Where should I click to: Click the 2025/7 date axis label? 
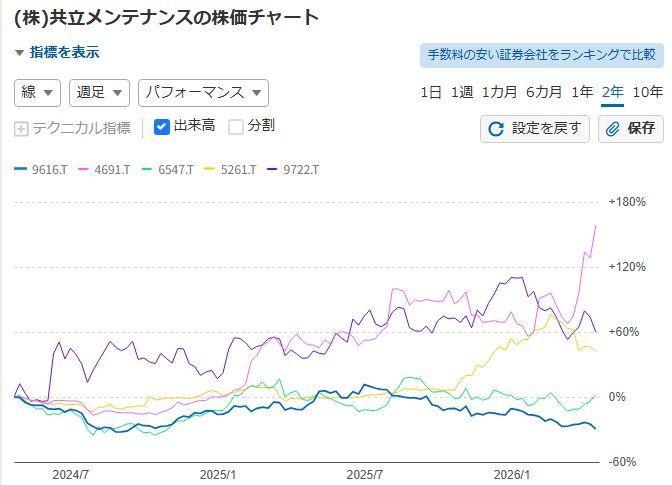point(364,474)
